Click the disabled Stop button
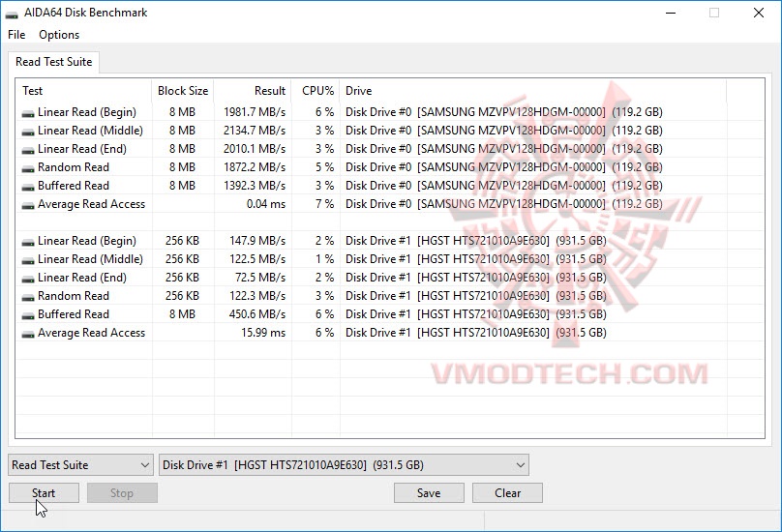Screen dimensions: 782x532 (x=122, y=493)
